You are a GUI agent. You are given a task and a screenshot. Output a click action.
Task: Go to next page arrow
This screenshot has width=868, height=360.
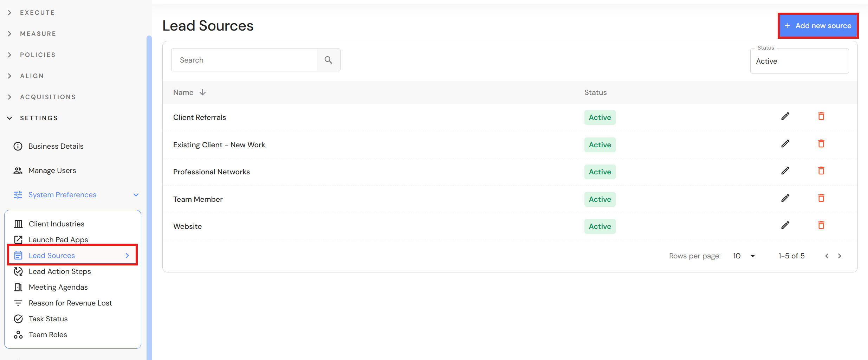click(840, 256)
